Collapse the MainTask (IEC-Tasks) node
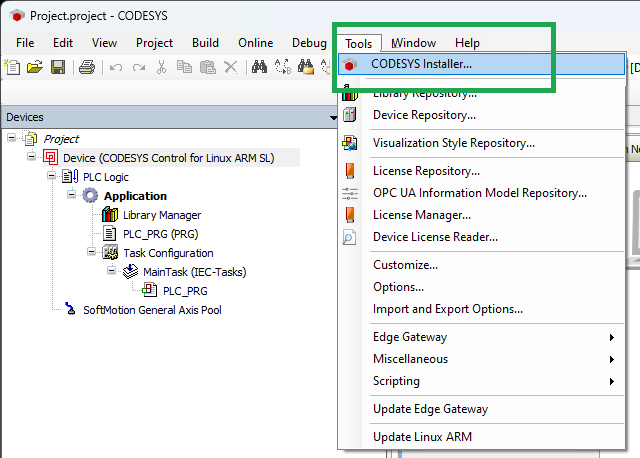This screenshot has height=458, width=640. coord(112,272)
